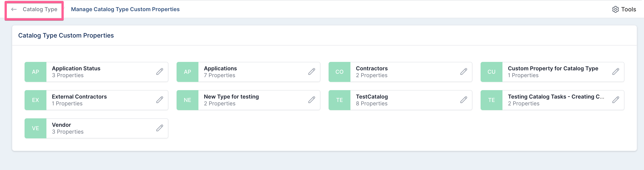
Task: Edit TestCatalog with the pencil icon
Action: (464, 100)
